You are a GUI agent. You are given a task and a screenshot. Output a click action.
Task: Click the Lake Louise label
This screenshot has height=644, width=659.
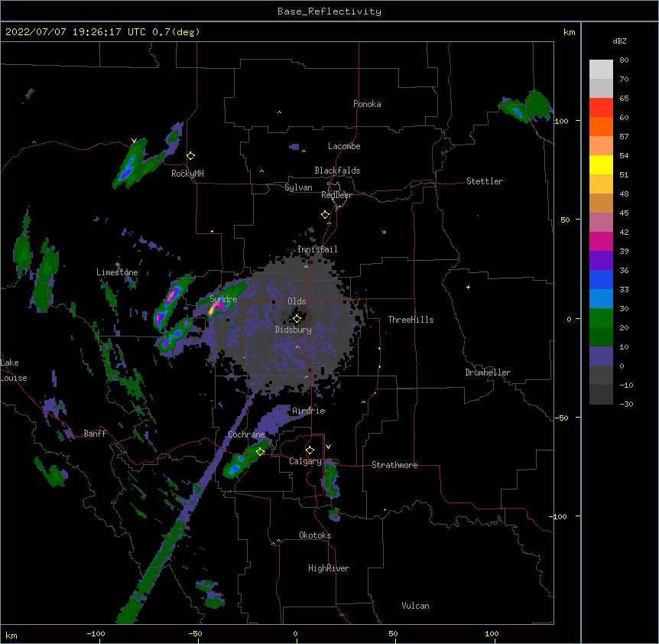14,370
